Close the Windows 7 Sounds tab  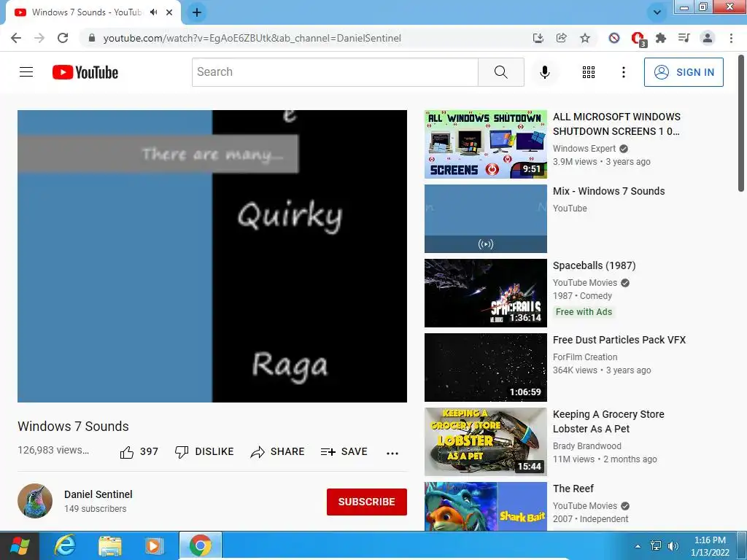[x=169, y=13]
